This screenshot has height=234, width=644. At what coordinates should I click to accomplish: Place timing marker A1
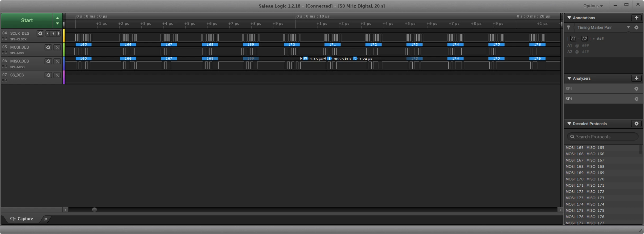[573, 39]
